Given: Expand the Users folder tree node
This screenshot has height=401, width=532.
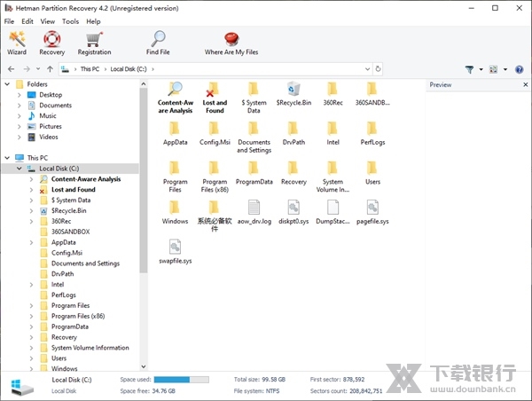Looking at the screenshot, I should (31, 358).
